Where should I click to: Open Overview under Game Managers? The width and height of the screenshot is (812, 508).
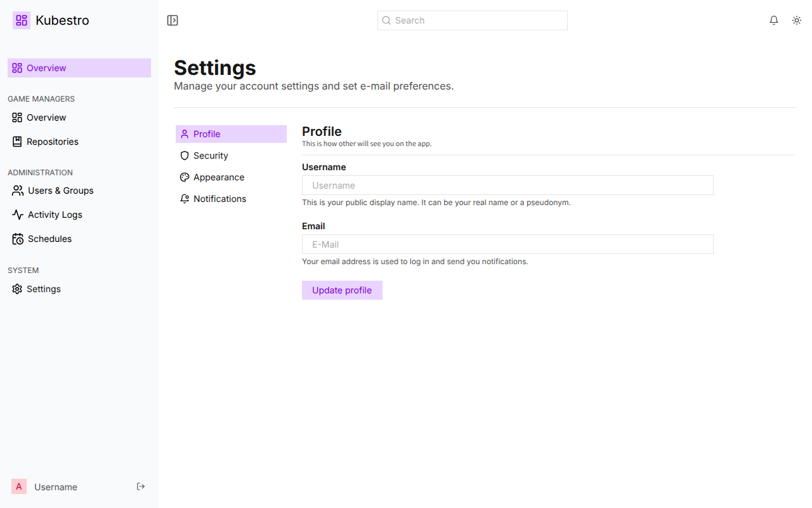pyautogui.click(x=79, y=117)
